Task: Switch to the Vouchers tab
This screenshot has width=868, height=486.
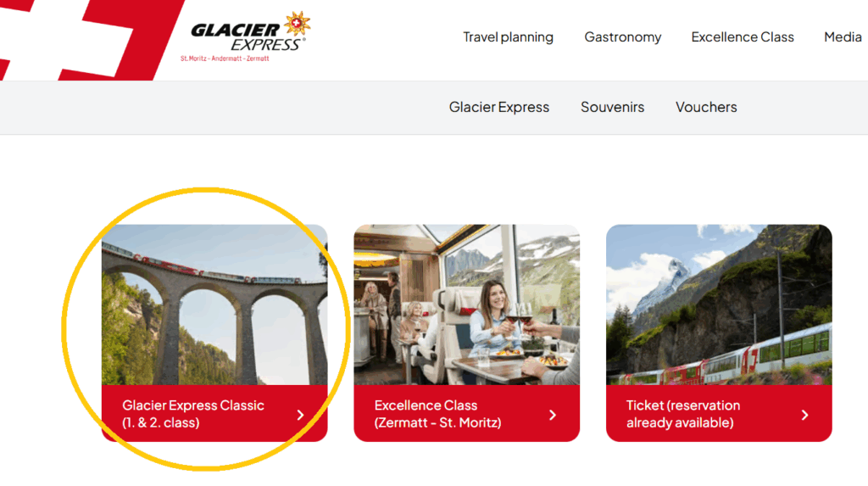Action: 706,107
